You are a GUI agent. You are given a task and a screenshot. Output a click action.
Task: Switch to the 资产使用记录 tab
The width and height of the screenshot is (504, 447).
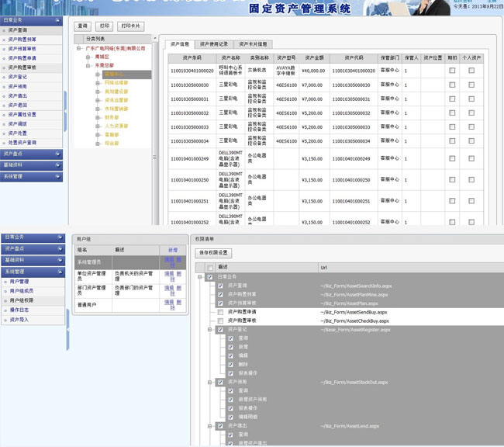[213, 44]
